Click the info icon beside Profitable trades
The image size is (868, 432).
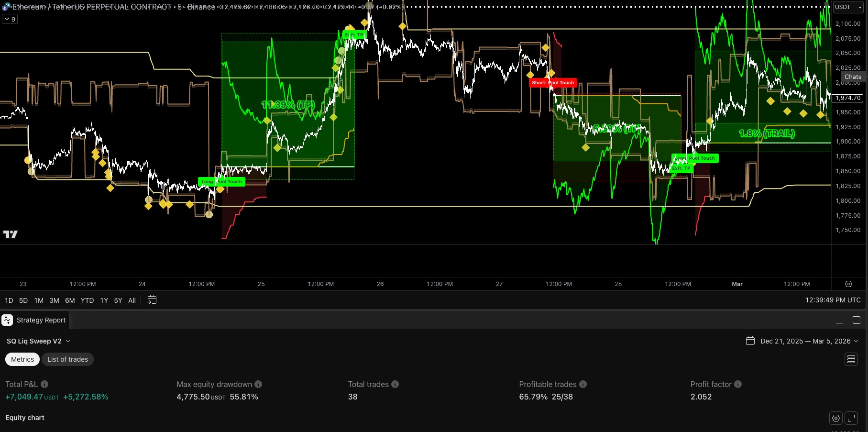coord(583,384)
